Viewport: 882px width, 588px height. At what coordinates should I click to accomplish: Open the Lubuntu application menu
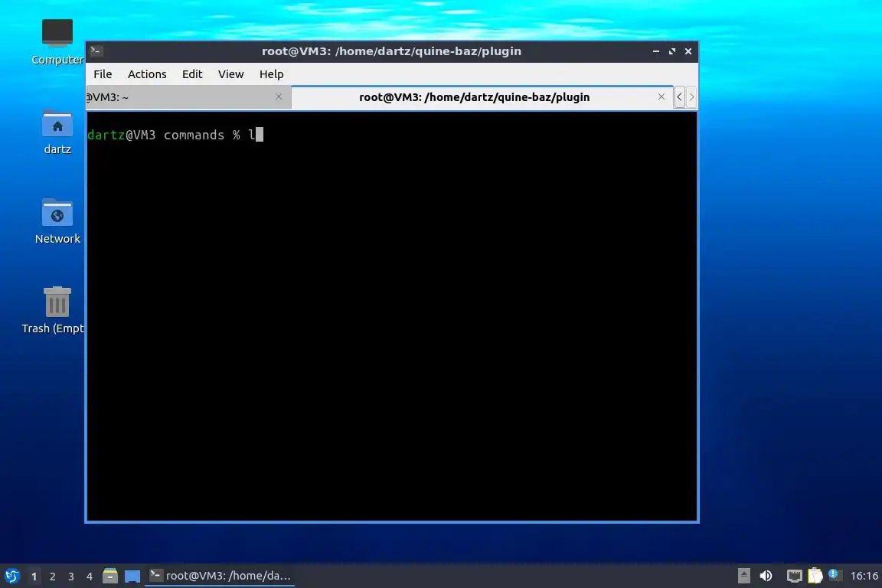coord(11,576)
